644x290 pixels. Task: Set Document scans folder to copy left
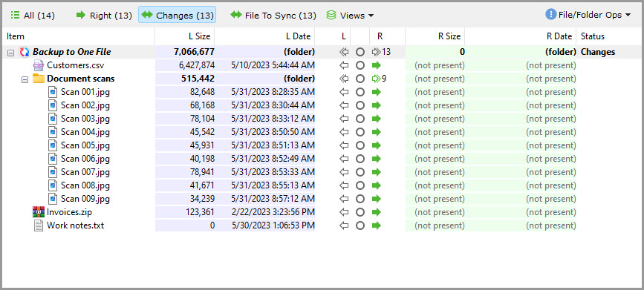pos(344,79)
